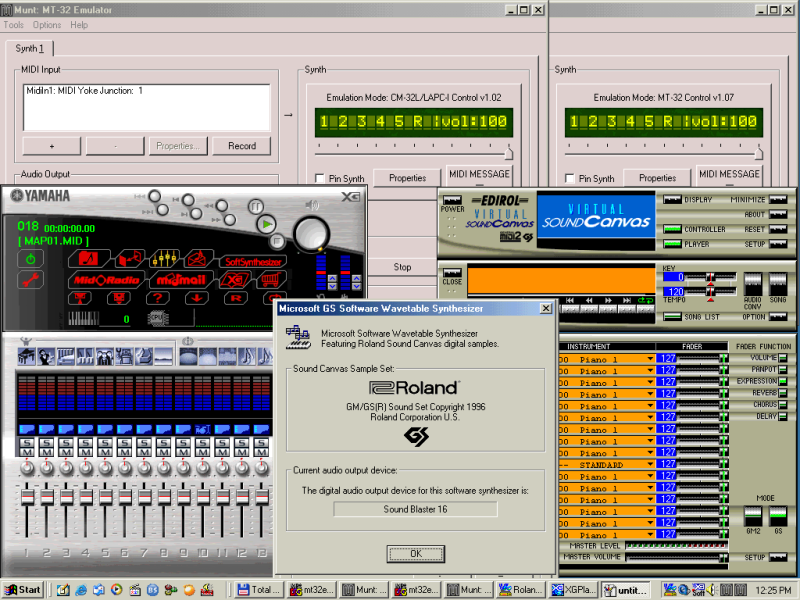Pause playback in Yamaha XG player
Screen dimensions: 800x600
[256, 206]
